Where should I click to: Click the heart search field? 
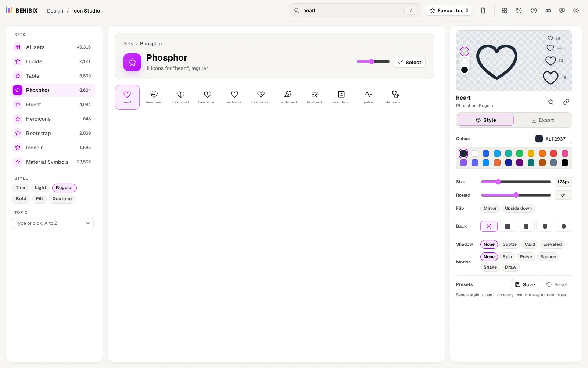(x=355, y=10)
